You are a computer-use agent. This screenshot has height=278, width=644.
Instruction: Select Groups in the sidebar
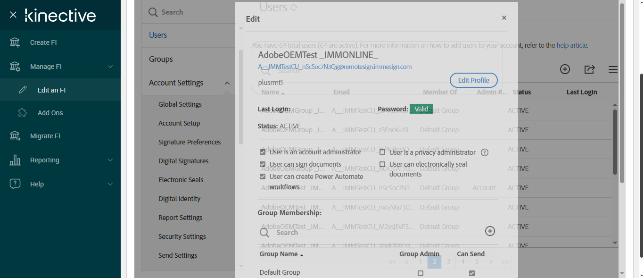coord(161,59)
